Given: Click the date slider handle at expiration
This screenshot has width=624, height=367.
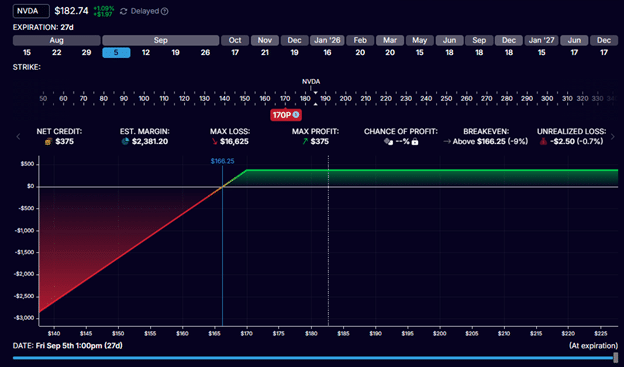Looking at the screenshot, I should click(x=616, y=357).
